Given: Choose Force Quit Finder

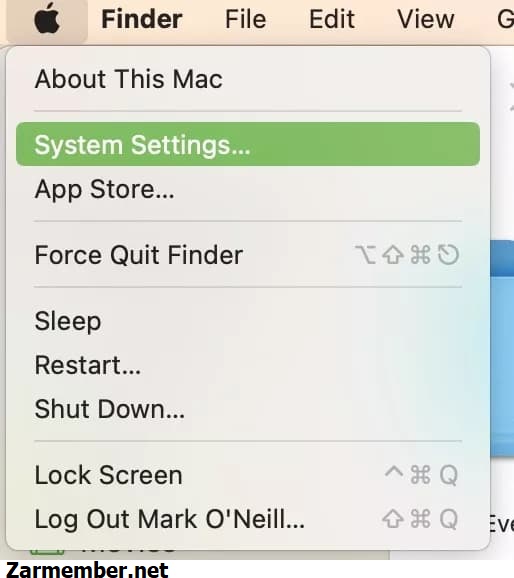Looking at the screenshot, I should pyautogui.click(x=248, y=255).
